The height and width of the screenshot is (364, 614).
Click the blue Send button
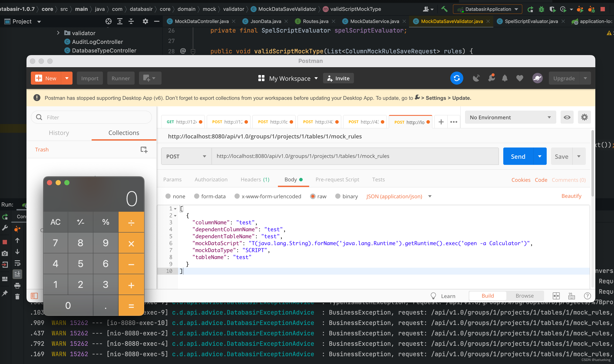518,156
